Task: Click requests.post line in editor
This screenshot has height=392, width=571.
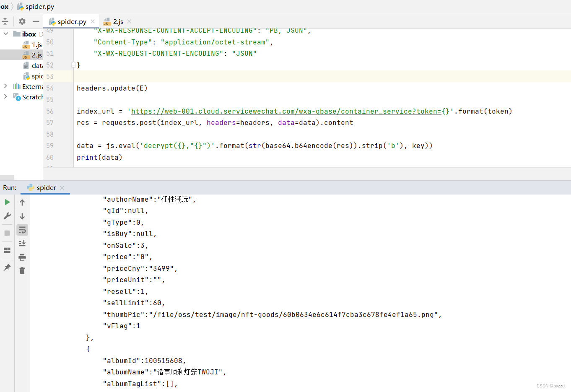Action: 215,122
